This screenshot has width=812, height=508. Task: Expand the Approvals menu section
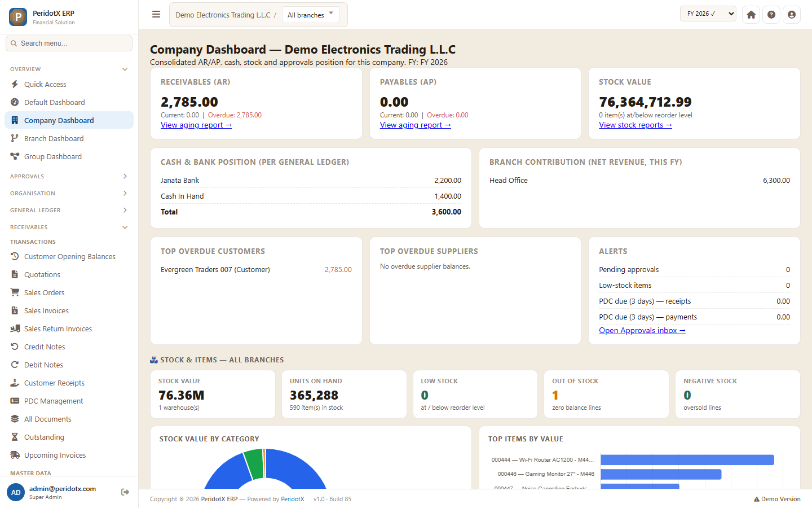pos(69,176)
